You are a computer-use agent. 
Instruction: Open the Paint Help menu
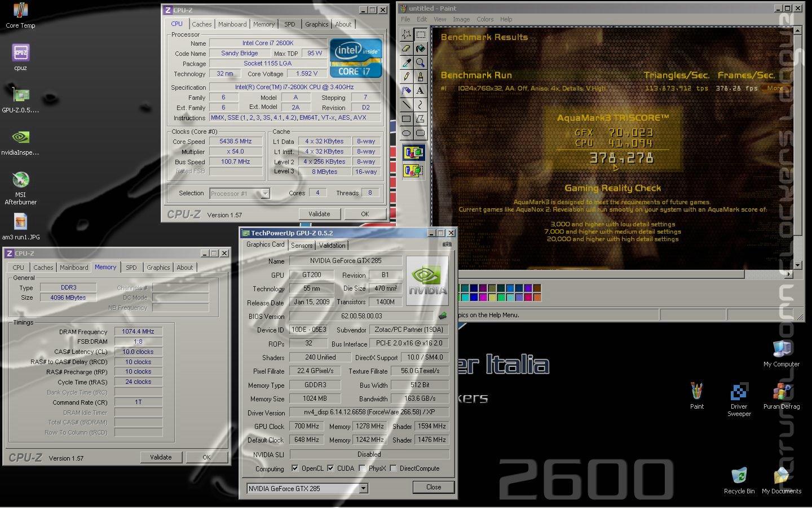point(506,19)
